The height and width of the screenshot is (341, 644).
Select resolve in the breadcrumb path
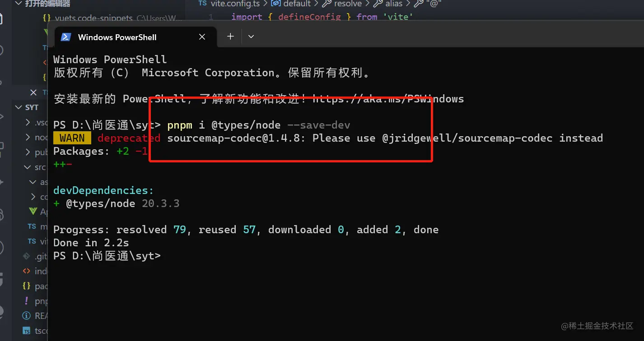[348, 4]
